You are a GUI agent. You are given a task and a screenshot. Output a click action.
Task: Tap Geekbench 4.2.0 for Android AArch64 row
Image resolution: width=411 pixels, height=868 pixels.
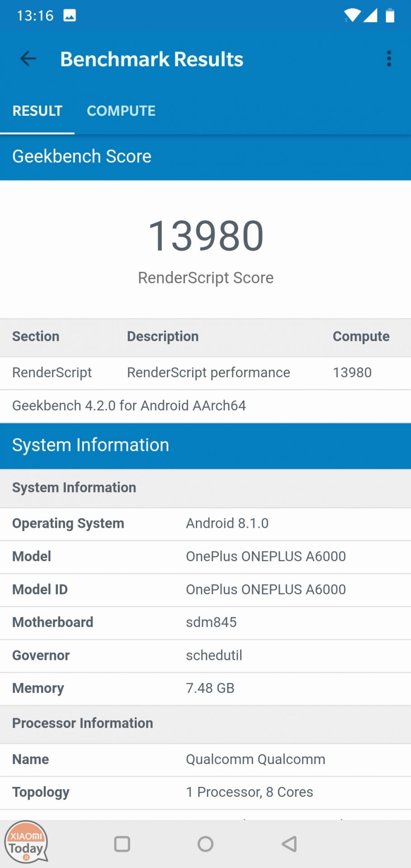(205, 406)
